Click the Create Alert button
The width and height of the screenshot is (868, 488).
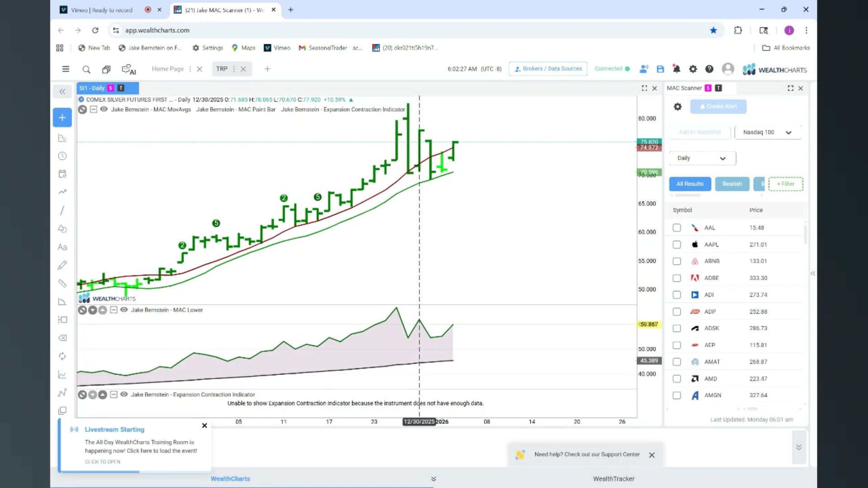click(718, 107)
